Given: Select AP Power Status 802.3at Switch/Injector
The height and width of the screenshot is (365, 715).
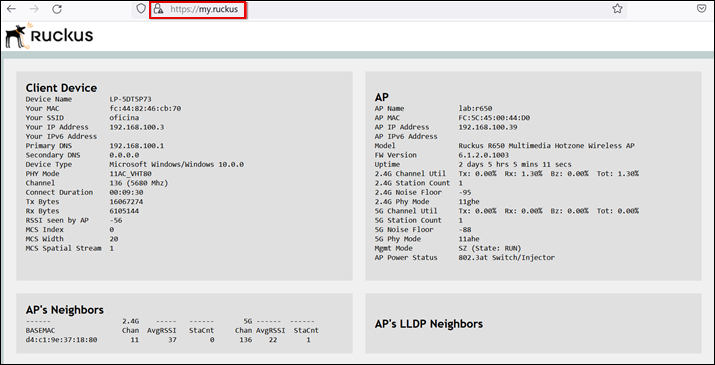Looking at the screenshot, I should point(507,257).
